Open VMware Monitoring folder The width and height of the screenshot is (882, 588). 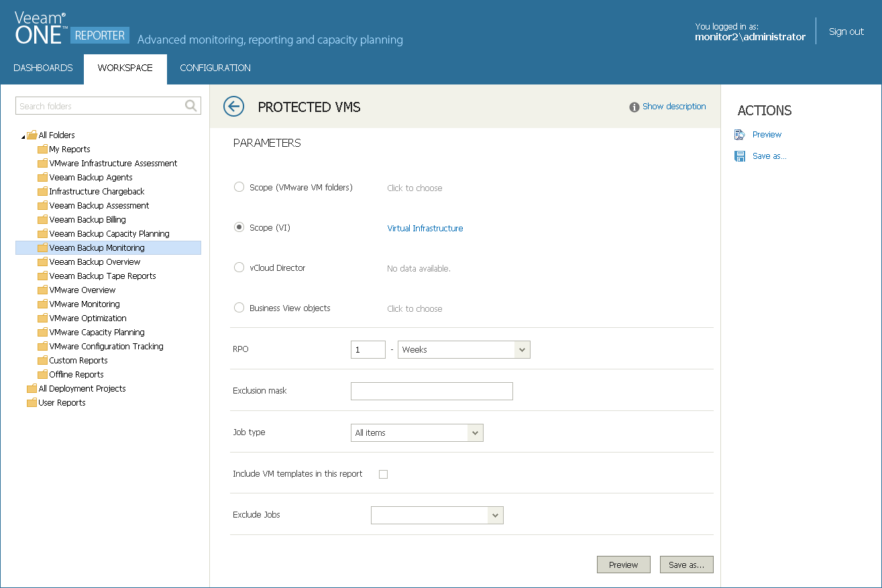(x=85, y=304)
